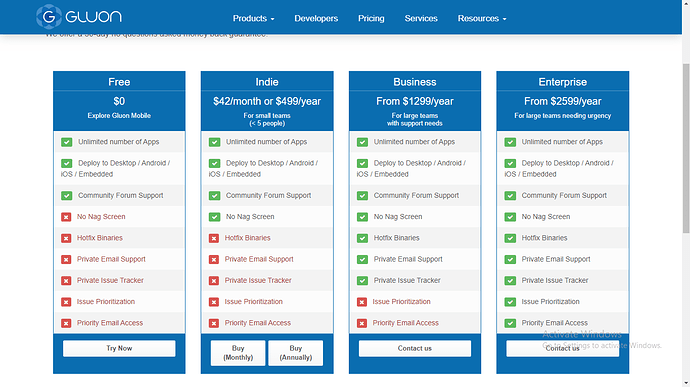Image resolution: width=690 pixels, height=387 pixels.
Task: Click red X for Free Hotfix Binaries
Action: click(x=66, y=238)
